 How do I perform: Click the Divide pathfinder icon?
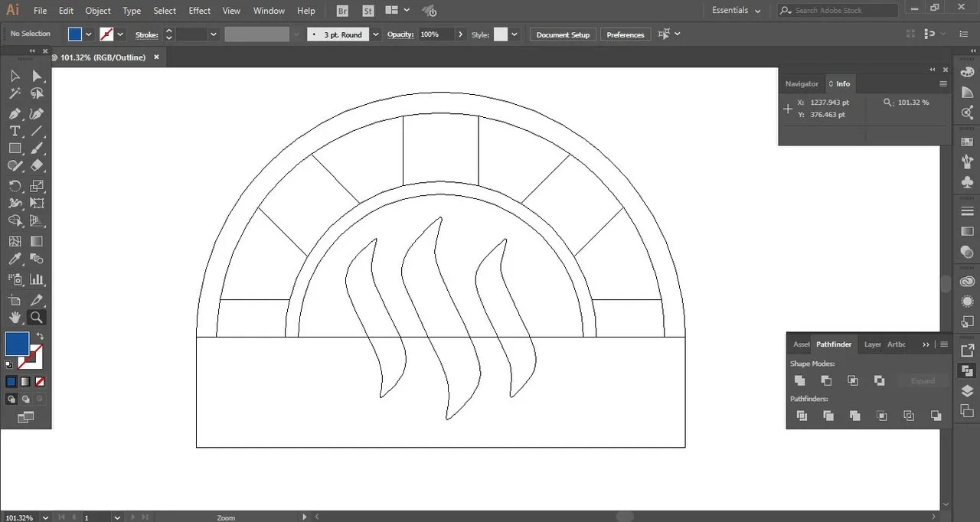pyautogui.click(x=802, y=416)
